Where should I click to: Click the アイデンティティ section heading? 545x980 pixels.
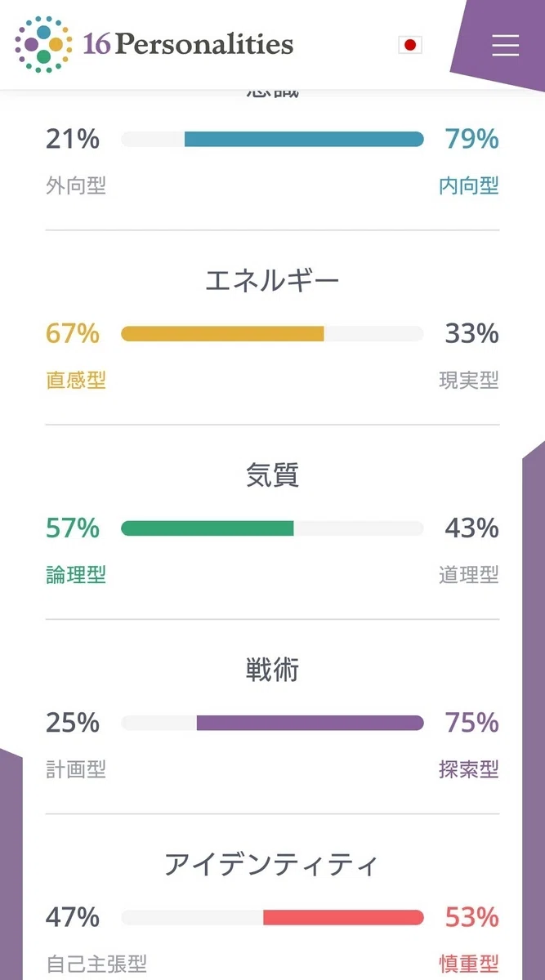point(272,864)
